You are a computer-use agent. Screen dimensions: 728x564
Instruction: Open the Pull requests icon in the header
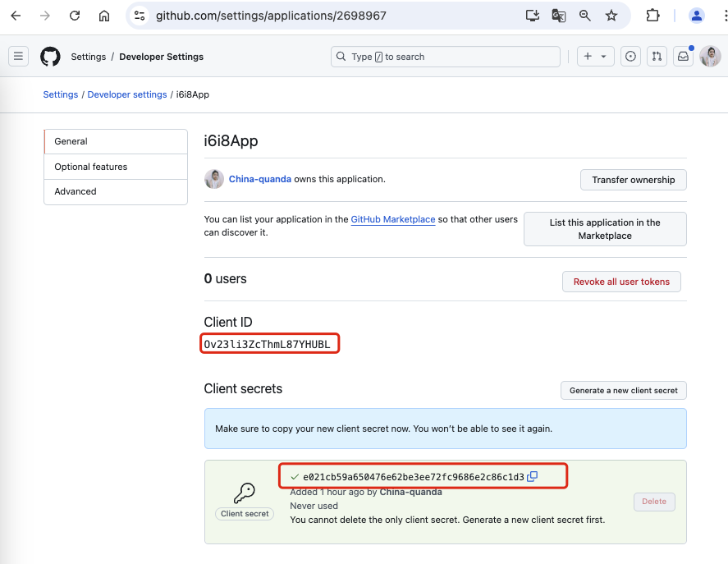click(x=657, y=57)
